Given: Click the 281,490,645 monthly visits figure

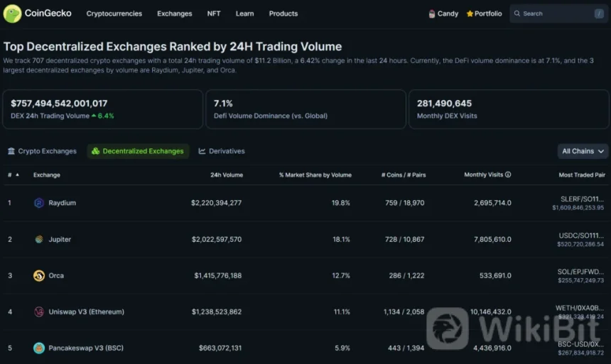Looking at the screenshot, I should (444, 103).
